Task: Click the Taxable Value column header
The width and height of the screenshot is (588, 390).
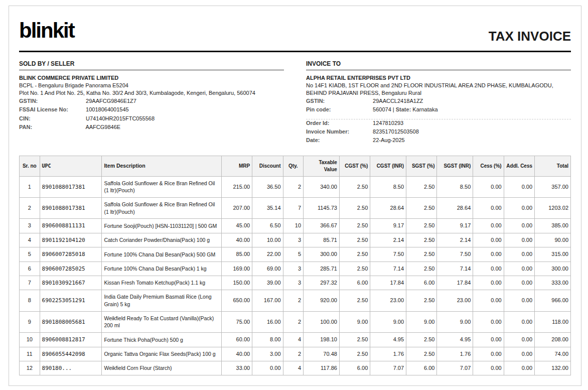Action: pyautogui.click(x=328, y=166)
